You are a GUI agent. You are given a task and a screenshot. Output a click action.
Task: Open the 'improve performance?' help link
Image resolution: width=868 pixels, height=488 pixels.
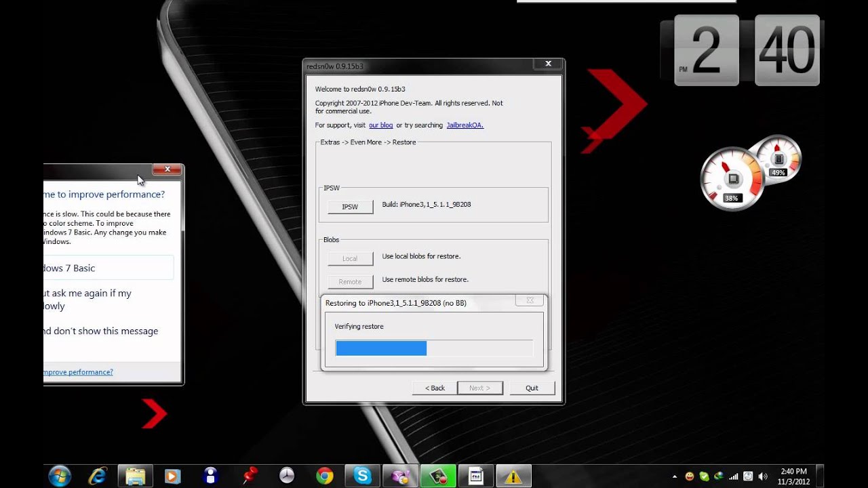click(x=78, y=372)
